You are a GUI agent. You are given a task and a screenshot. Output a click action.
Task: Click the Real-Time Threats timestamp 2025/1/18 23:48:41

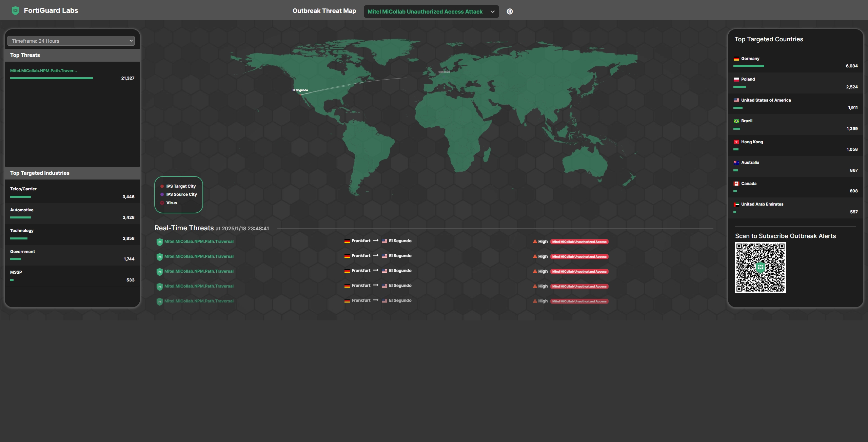(245, 229)
